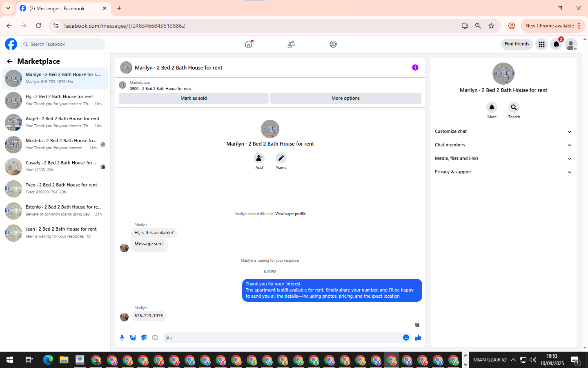Open the conversation information icon

[x=415, y=67]
